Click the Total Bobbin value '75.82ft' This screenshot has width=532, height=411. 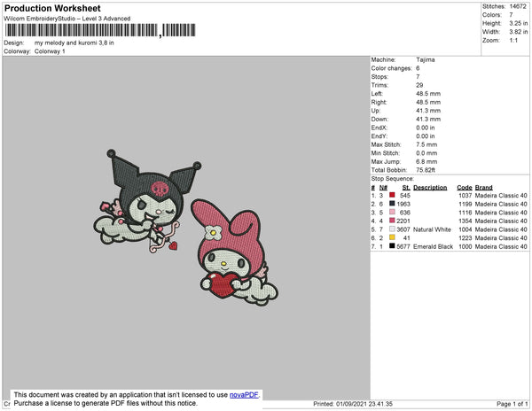tap(426, 170)
